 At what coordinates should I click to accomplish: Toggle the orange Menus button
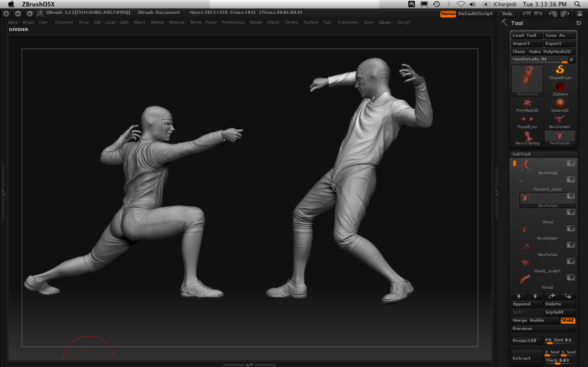coord(448,14)
